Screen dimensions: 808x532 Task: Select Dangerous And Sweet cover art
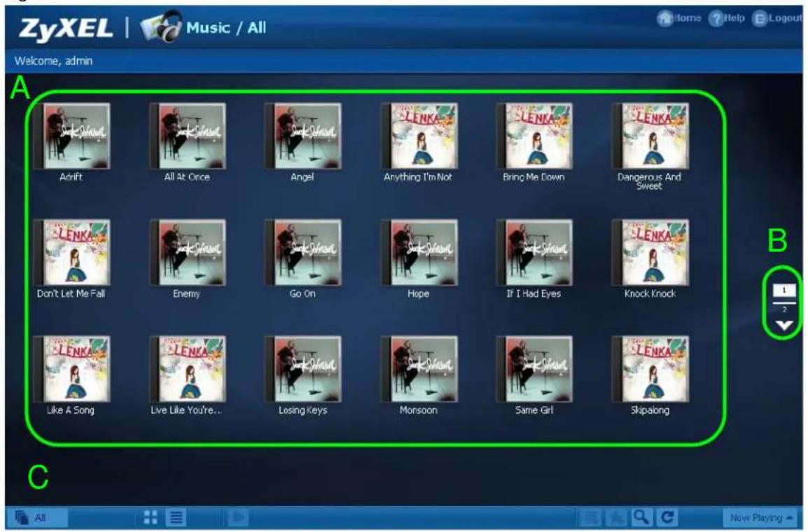pos(650,136)
